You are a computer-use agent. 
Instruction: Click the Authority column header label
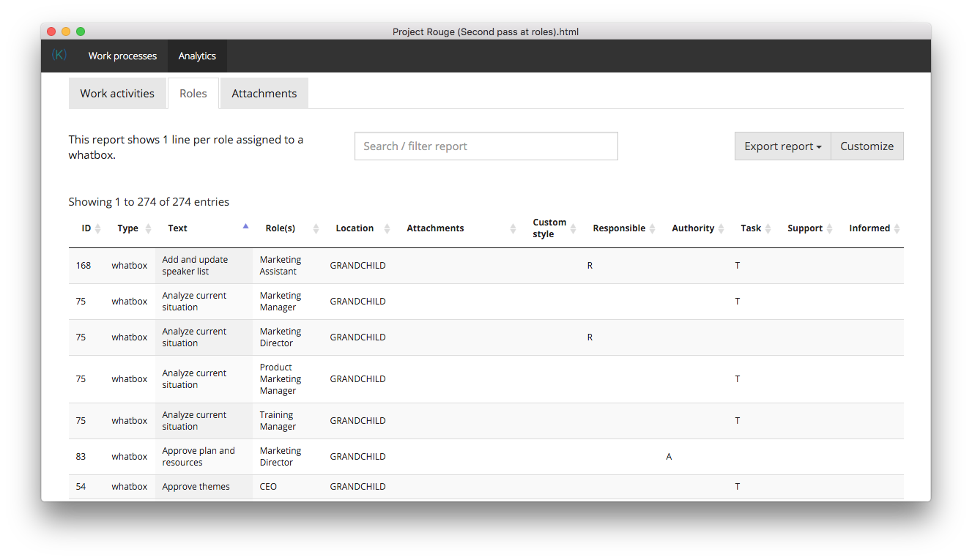coord(693,228)
